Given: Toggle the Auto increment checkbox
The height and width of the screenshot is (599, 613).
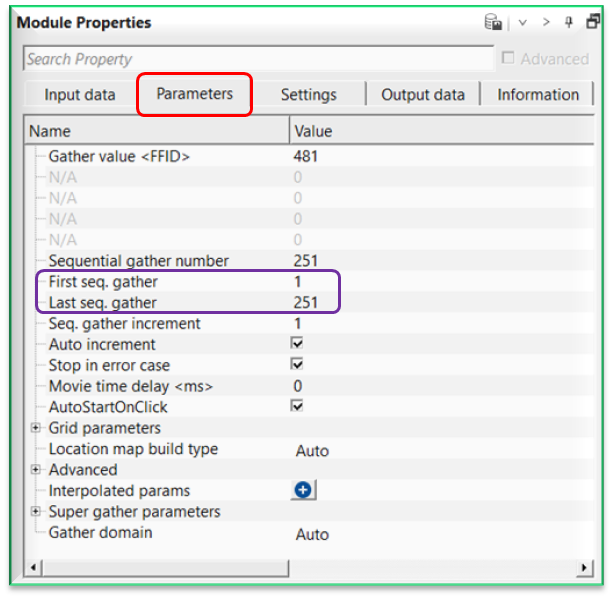Looking at the screenshot, I should pos(297,344).
